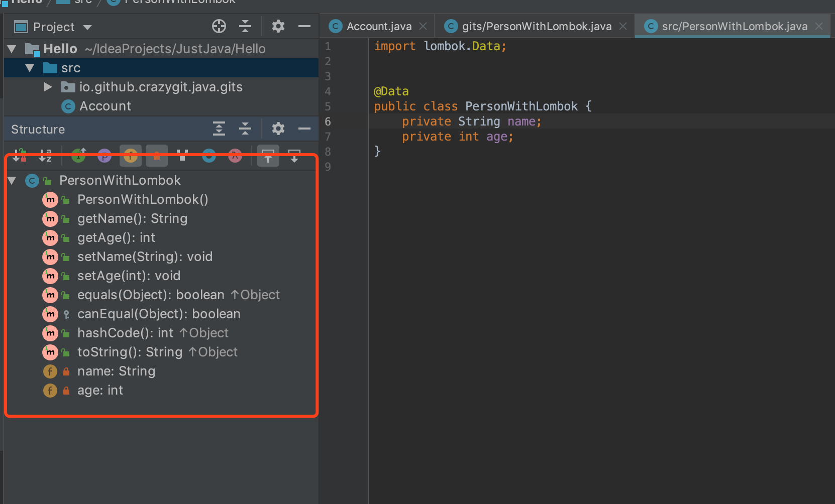835x504 pixels.
Task: Click Hello module folder icon
Action: coord(33,49)
